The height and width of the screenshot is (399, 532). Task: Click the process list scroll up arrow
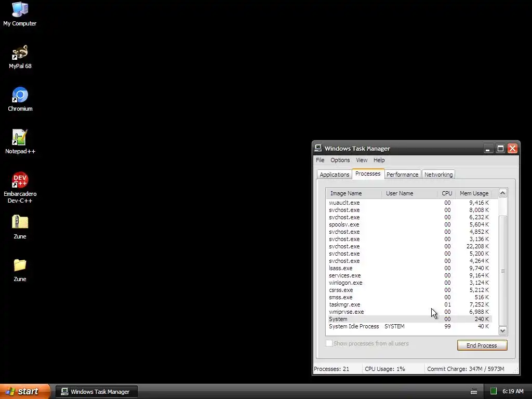(502, 193)
